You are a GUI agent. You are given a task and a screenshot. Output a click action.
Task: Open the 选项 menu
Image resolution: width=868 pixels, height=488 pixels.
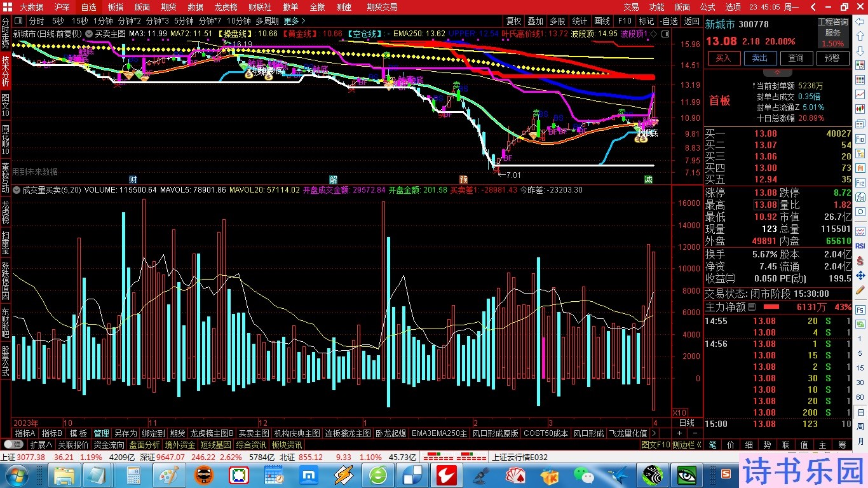(733, 7)
